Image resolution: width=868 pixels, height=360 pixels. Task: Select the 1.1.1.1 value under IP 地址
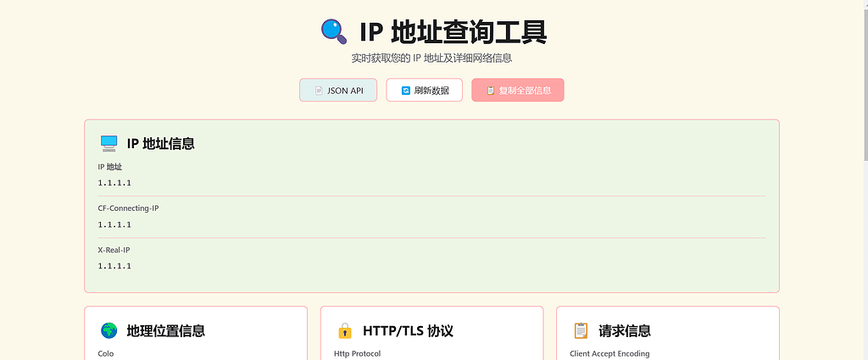[114, 183]
